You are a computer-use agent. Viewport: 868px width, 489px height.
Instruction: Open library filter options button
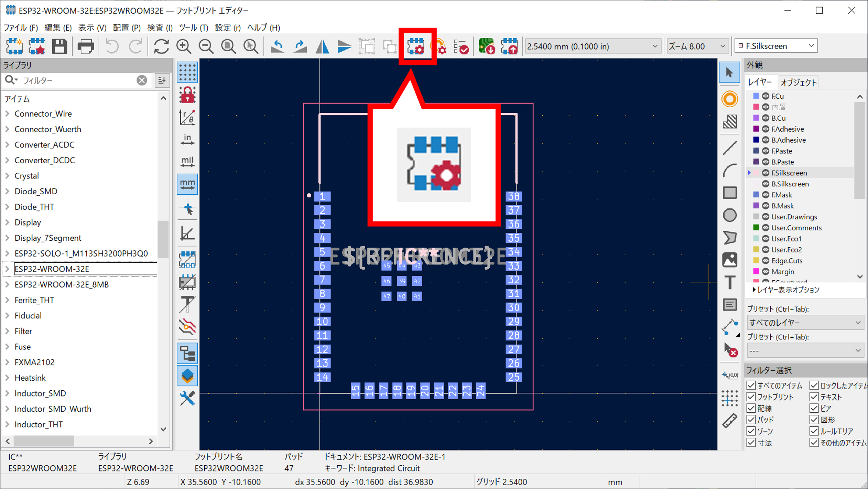click(x=162, y=80)
